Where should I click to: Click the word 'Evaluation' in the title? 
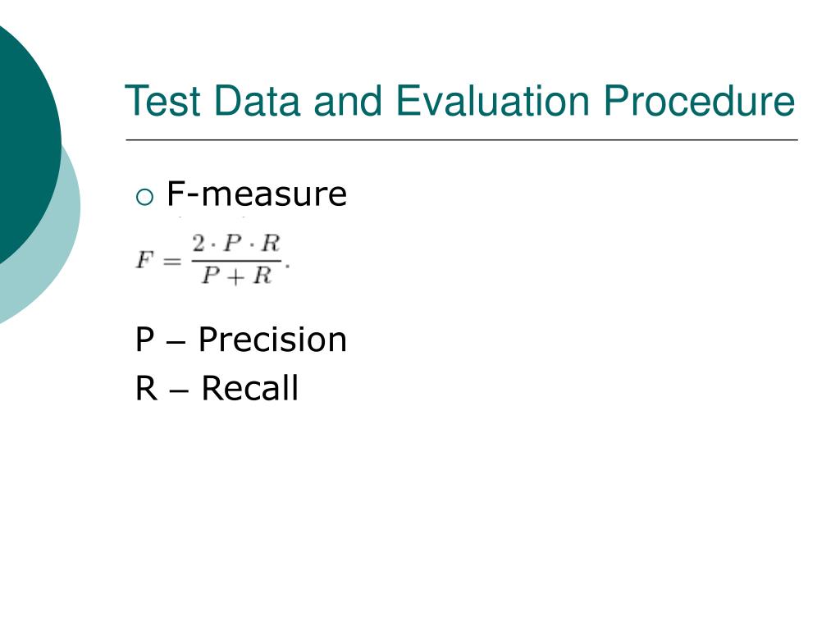(493, 100)
